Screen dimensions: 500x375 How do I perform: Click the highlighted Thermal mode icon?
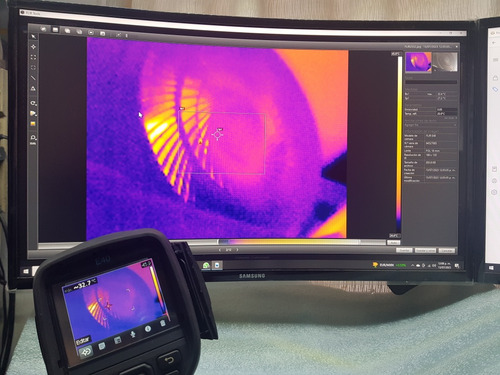[x=55, y=30]
